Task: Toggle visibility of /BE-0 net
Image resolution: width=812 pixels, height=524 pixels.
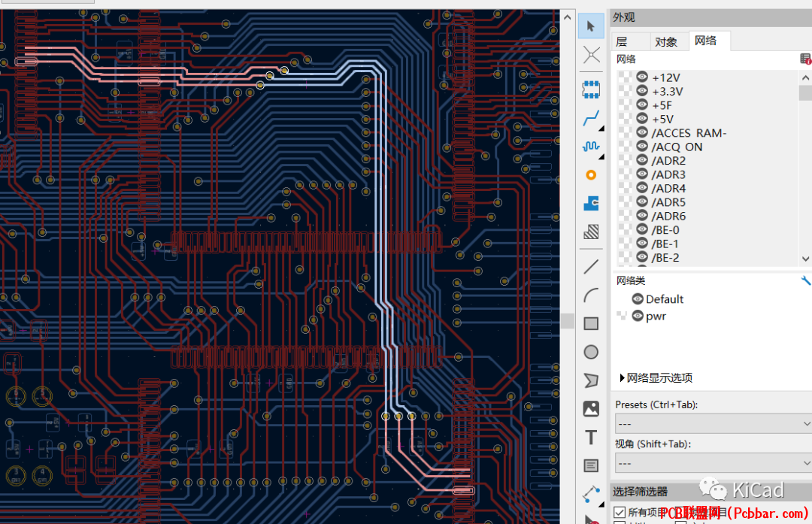Action: (x=642, y=229)
